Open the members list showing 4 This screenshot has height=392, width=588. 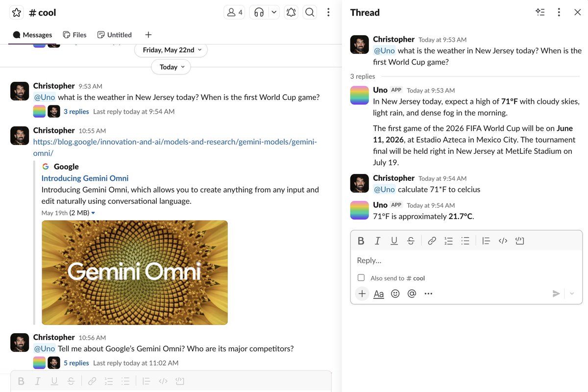(x=234, y=13)
